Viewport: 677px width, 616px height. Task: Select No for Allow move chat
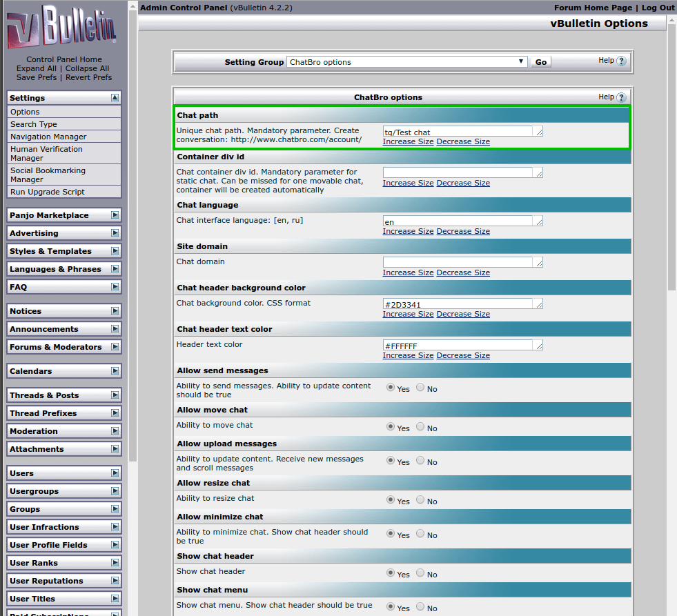420,426
